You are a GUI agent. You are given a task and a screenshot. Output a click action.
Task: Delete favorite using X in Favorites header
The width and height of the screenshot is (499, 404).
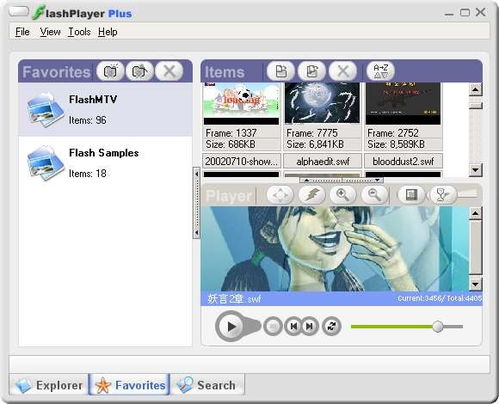169,71
